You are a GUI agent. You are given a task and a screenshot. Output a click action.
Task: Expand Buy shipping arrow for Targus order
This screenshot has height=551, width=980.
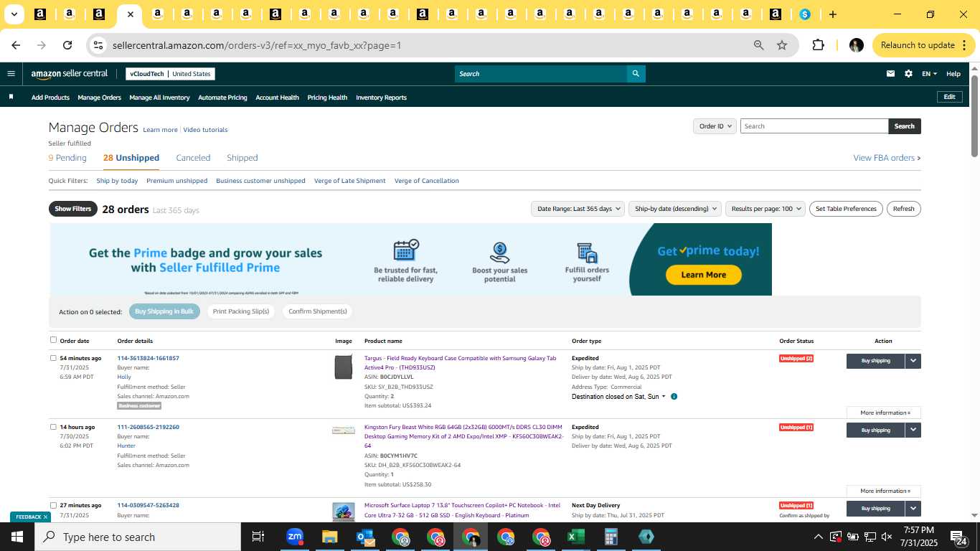(913, 361)
